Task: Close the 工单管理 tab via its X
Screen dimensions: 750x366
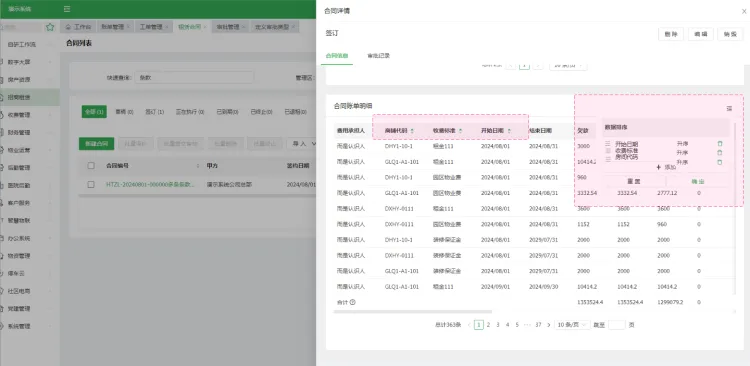Action: click(x=166, y=27)
